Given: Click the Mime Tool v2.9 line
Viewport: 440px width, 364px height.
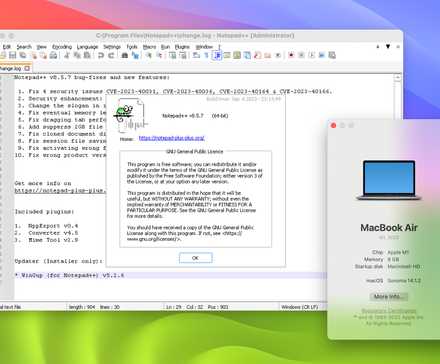Looking at the screenshot, I should pos(47,240).
